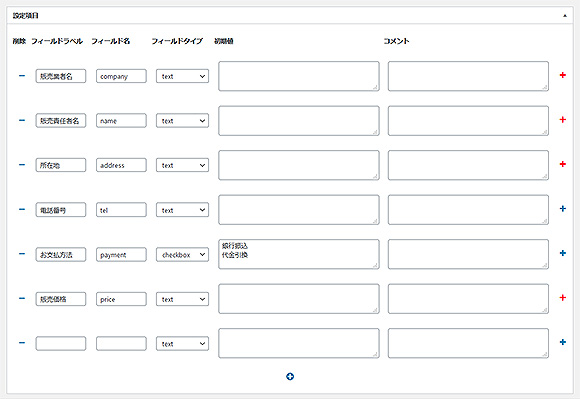Click the コメント column header
Viewport: 580px width, 399px height.
397,41
